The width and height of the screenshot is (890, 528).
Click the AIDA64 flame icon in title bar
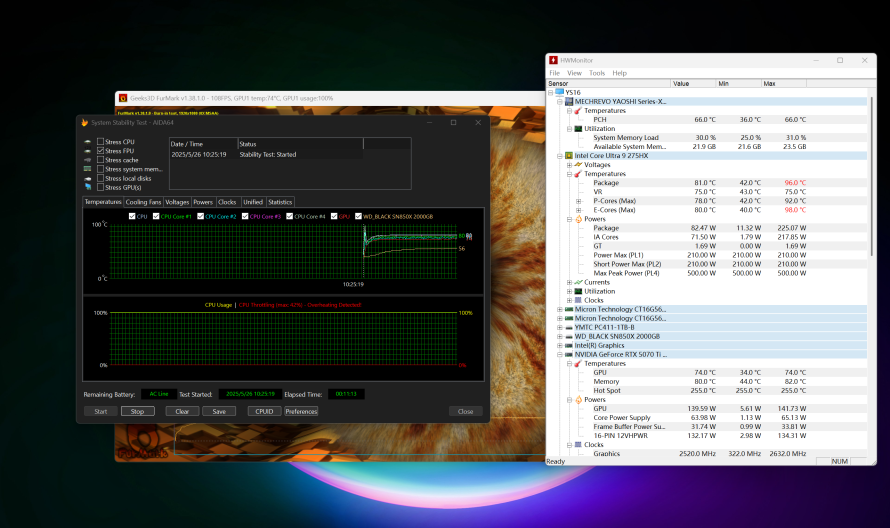[84, 122]
